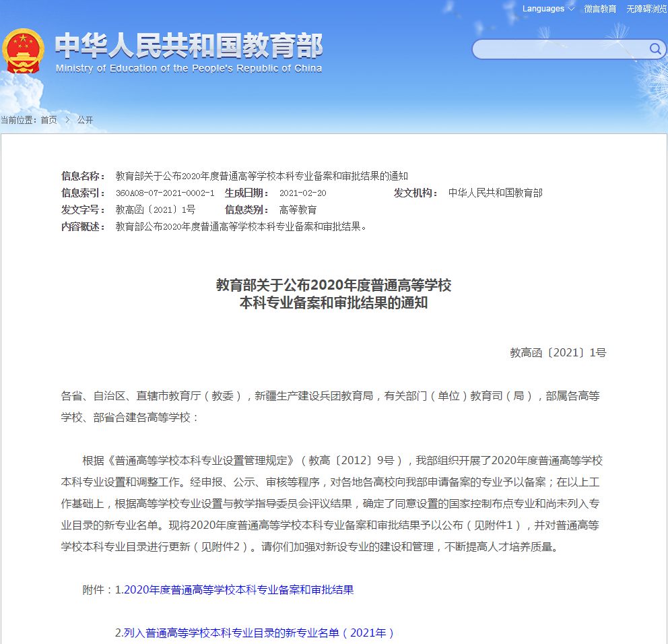Open attachment 1 on 2020年度备案和审批结果
668x644 pixels.
238,589
